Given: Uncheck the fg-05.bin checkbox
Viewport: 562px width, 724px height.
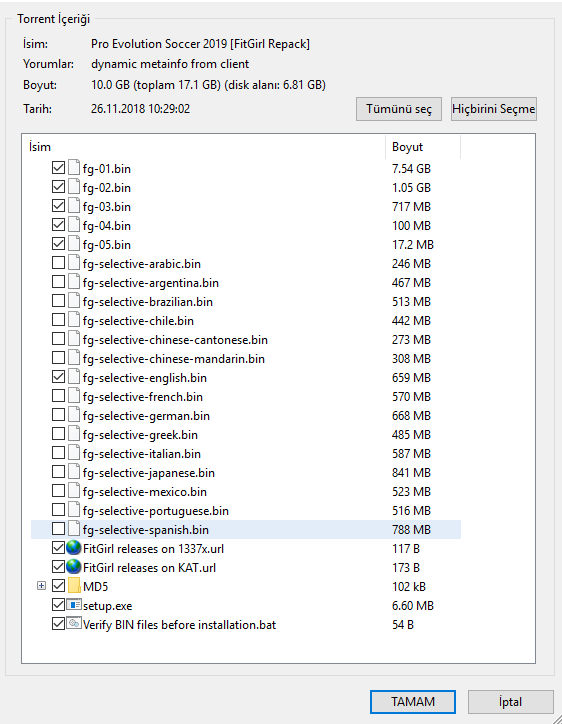Looking at the screenshot, I should point(58,243).
